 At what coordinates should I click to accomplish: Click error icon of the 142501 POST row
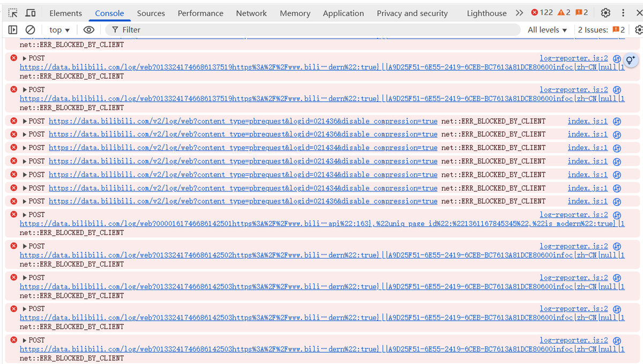click(14, 215)
